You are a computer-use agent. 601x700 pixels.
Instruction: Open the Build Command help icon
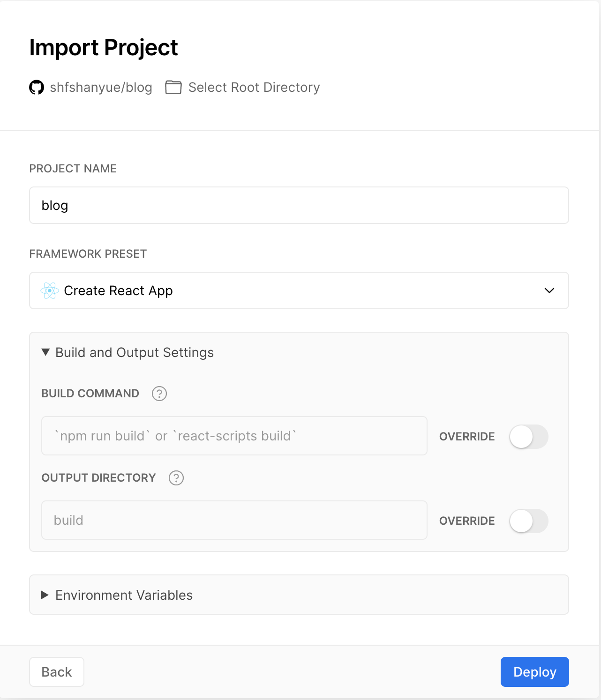pyautogui.click(x=159, y=394)
